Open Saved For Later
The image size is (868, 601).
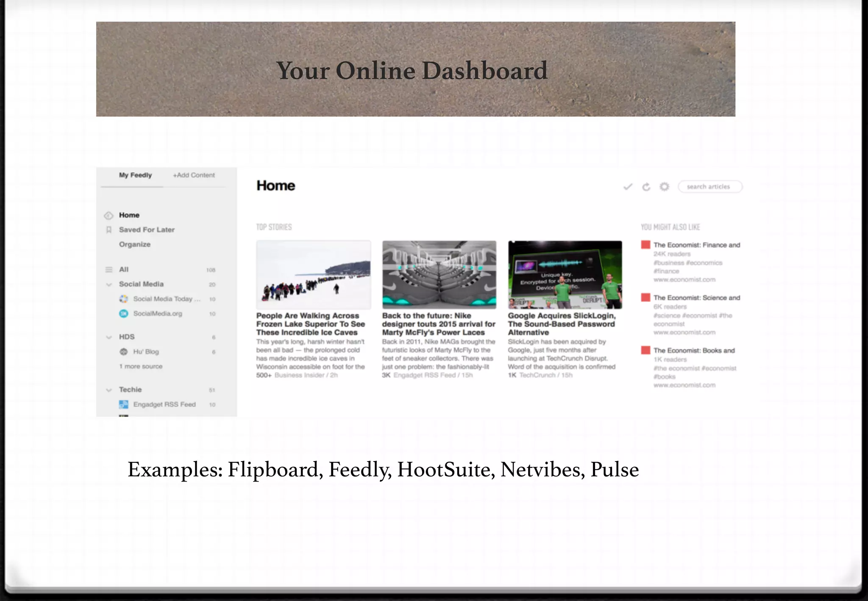pos(147,230)
